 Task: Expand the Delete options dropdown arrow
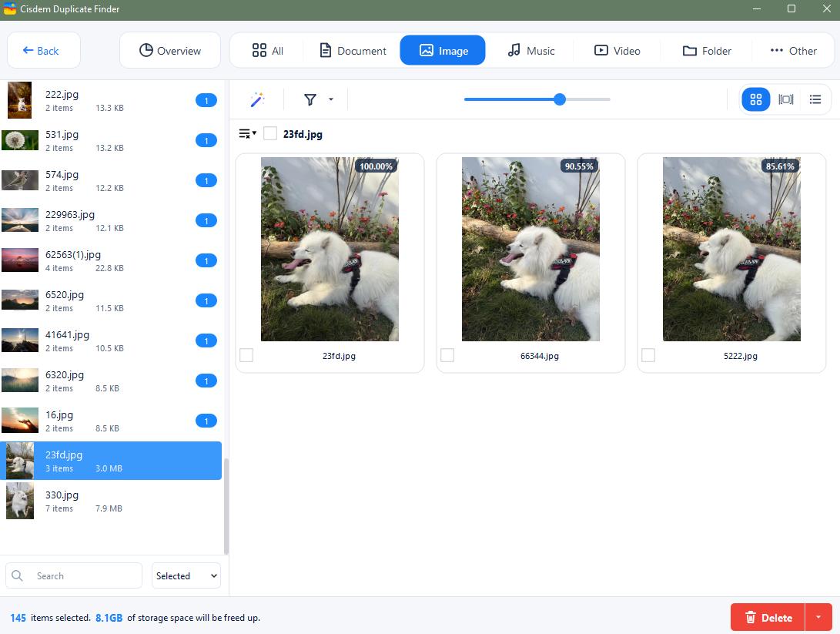pyautogui.click(x=818, y=617)
